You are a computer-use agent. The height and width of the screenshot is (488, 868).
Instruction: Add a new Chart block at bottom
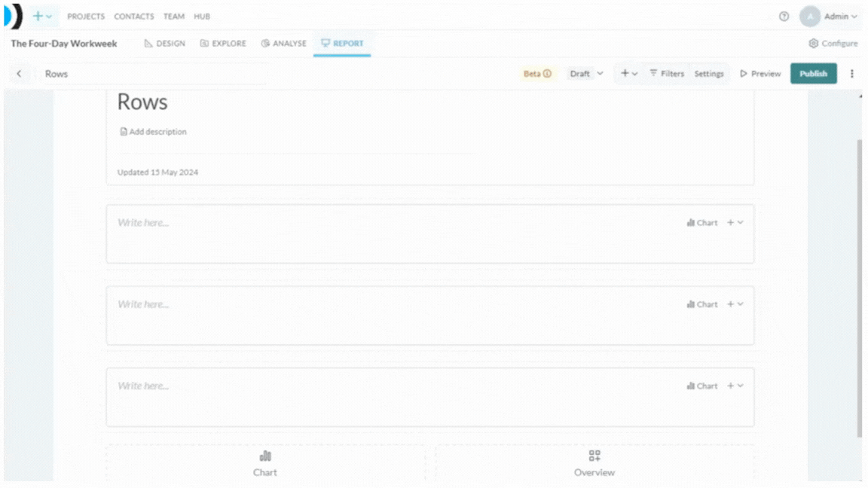pyautogui.click(x=265, y=463)
